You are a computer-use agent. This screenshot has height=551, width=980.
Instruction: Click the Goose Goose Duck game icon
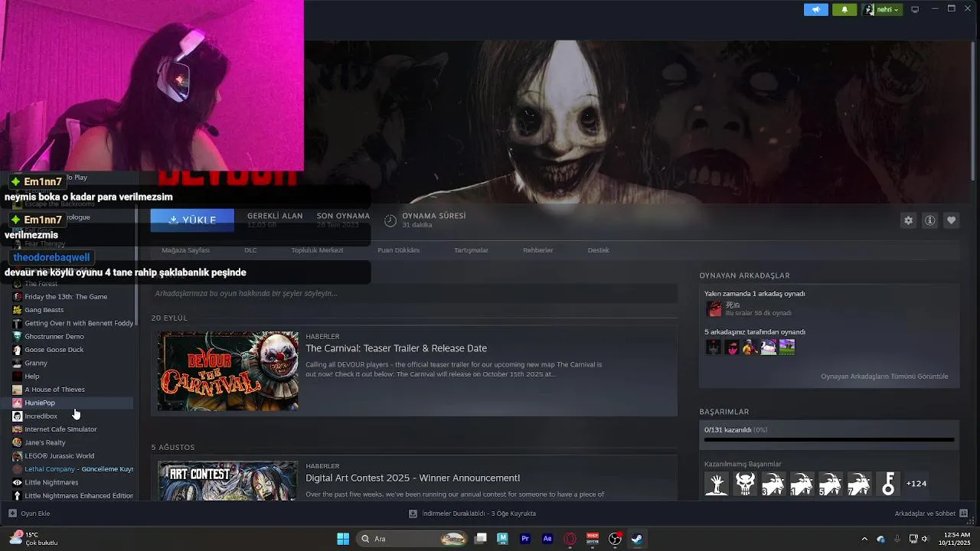click(x=17, y=350)
